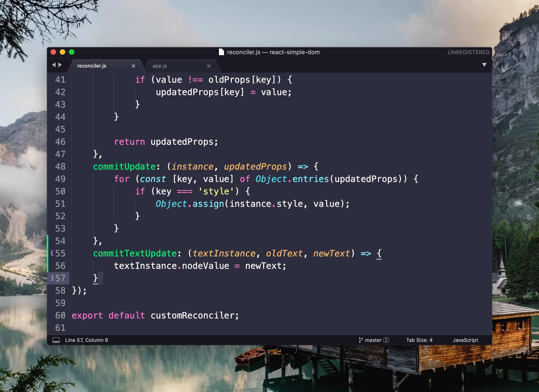Viewport: 539px width, 392px height.
Task: Click the 'instance' parameter on line 48
Action: pyautogui.click(x=193, y=166)
